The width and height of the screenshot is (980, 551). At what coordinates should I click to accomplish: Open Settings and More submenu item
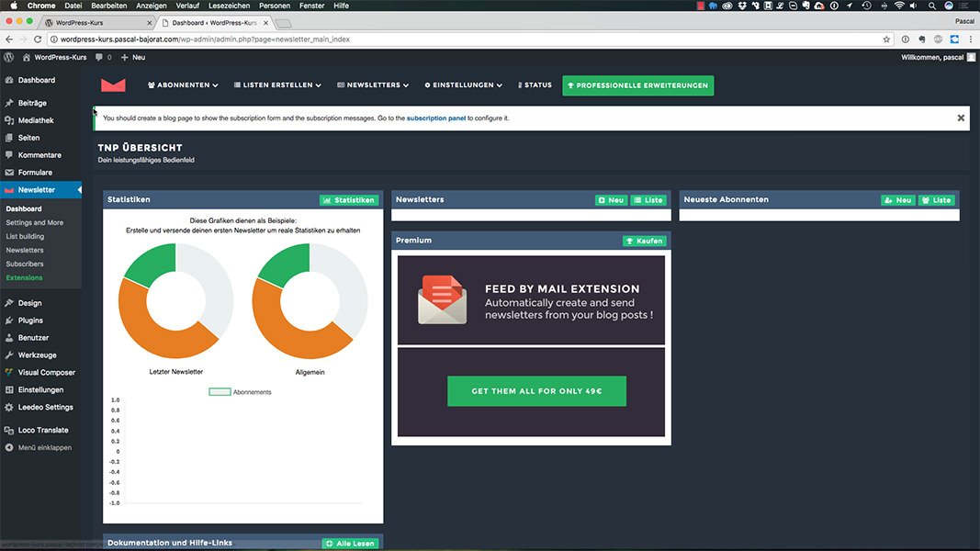click(34, 222)
